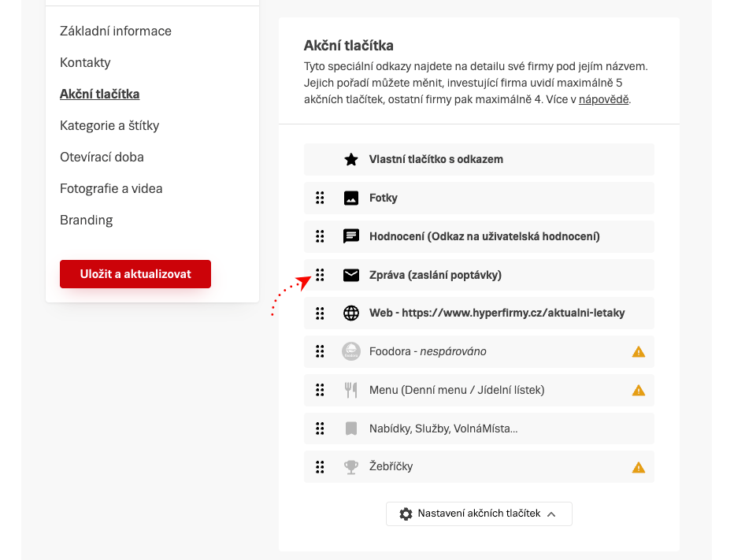Image resolution: width=734 pixels, height=560 pixels.
Task: Select Fotografie a videa in sidebar
Action: click(111, 189)
